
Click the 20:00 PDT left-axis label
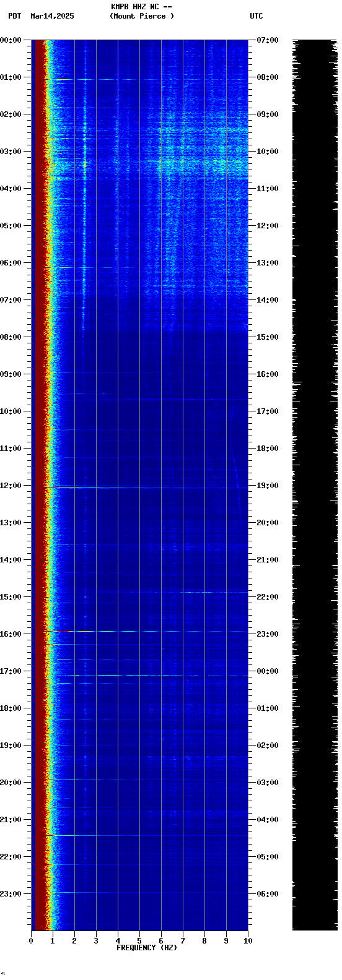[11, 783]
